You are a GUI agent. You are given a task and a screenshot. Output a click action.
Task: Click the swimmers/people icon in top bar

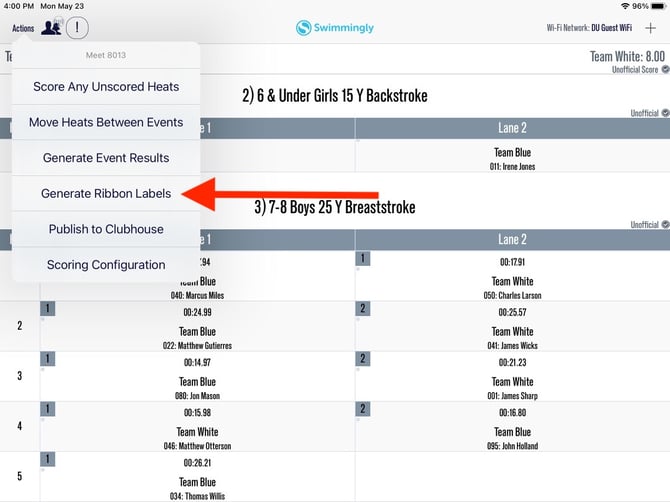[51, 28]
